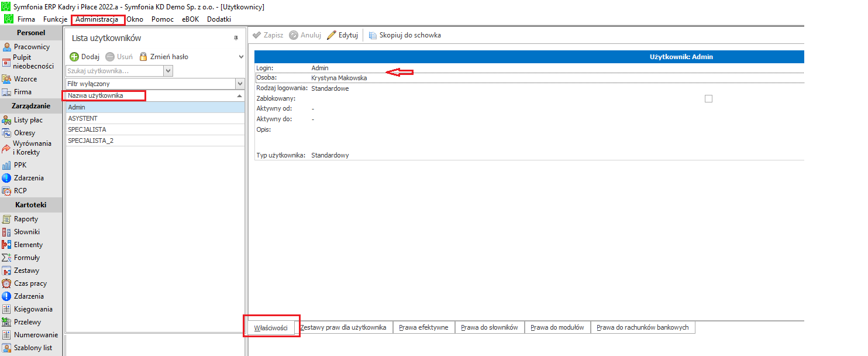Viewport: 868px width, 356px height.
Task: Open the Administracja menu
Action: click(97, 19)
